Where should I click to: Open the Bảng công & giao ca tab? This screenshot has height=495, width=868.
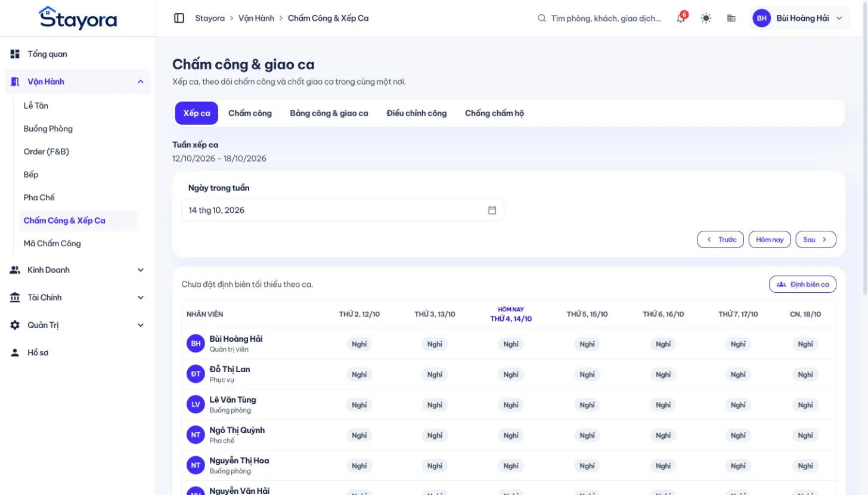tap(329, 113)
